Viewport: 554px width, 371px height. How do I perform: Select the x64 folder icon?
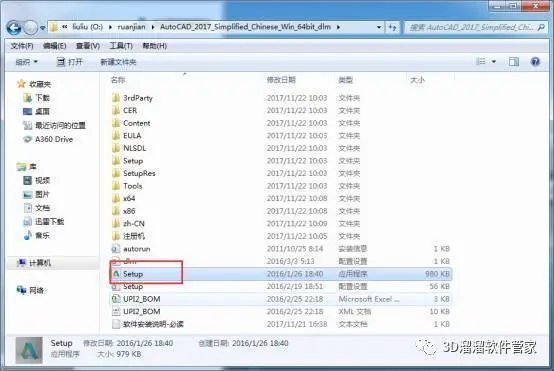click(x=116, y=198)
